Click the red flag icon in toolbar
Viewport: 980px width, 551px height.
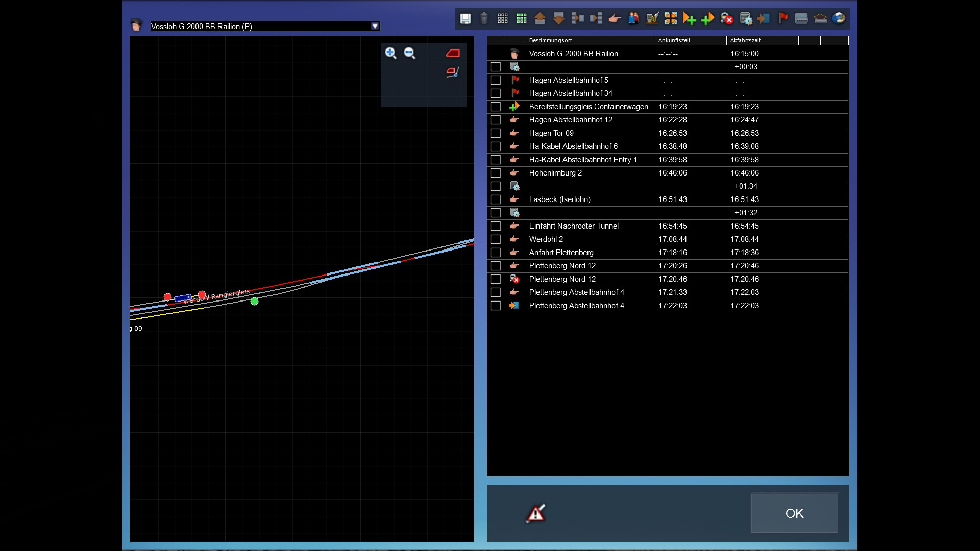782,19
